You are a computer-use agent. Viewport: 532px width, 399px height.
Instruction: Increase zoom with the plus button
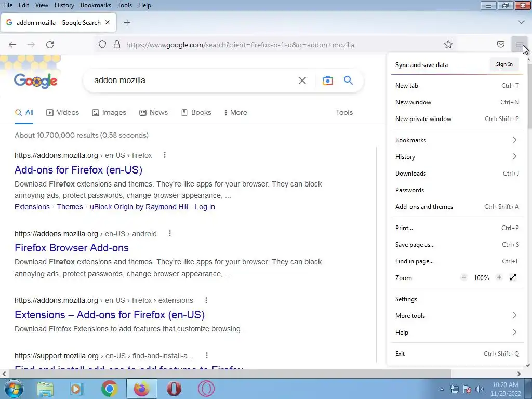coord(499,277)
